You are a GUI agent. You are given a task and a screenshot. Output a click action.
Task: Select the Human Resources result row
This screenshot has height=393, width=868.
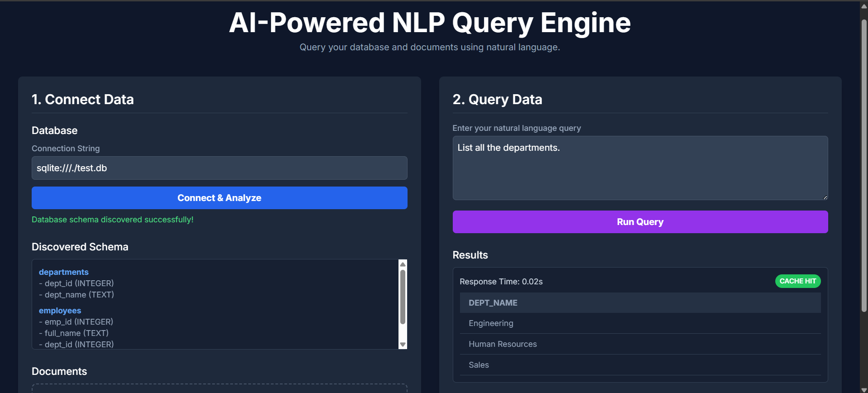640,344
